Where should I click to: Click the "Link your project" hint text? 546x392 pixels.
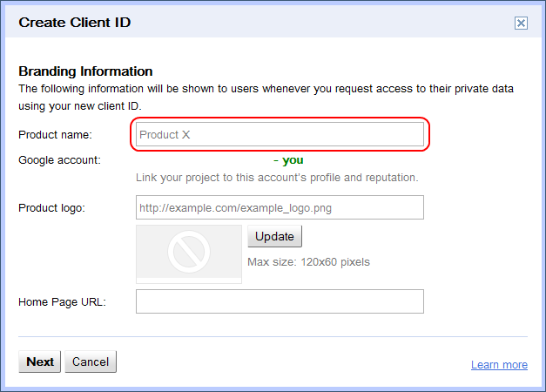pyautogui.click(x=277, y=178)
